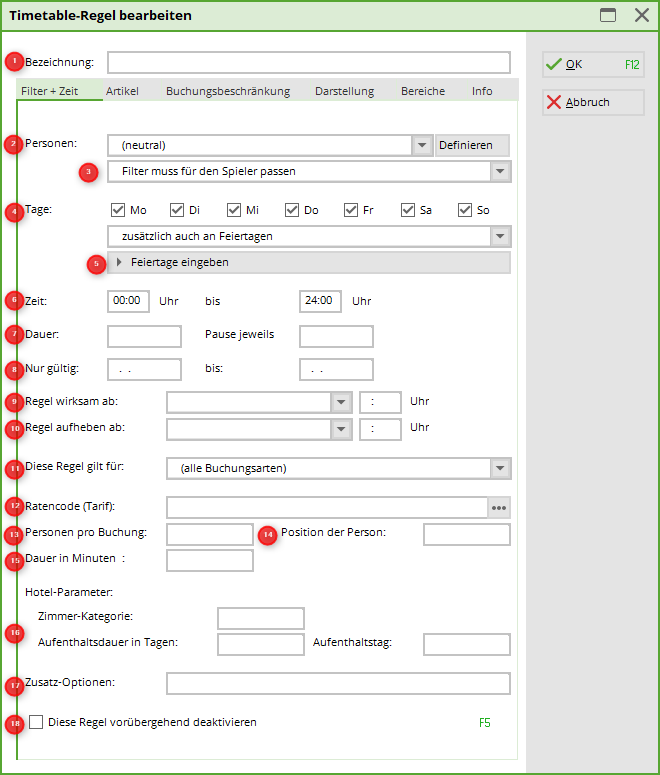Open 'Regel wirksam ab' dropdown
Image resolution: width=660 pixels, height=775 pixels.
tap(342, 402)
